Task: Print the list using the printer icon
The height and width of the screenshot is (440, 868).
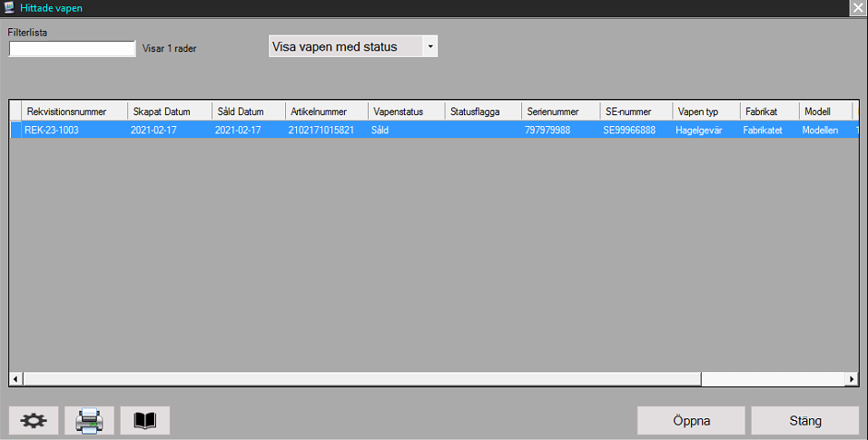Action: point(89,421)
